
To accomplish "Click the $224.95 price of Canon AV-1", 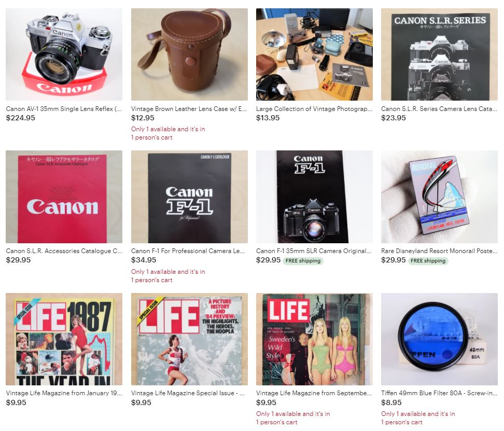I will [21, 118].
